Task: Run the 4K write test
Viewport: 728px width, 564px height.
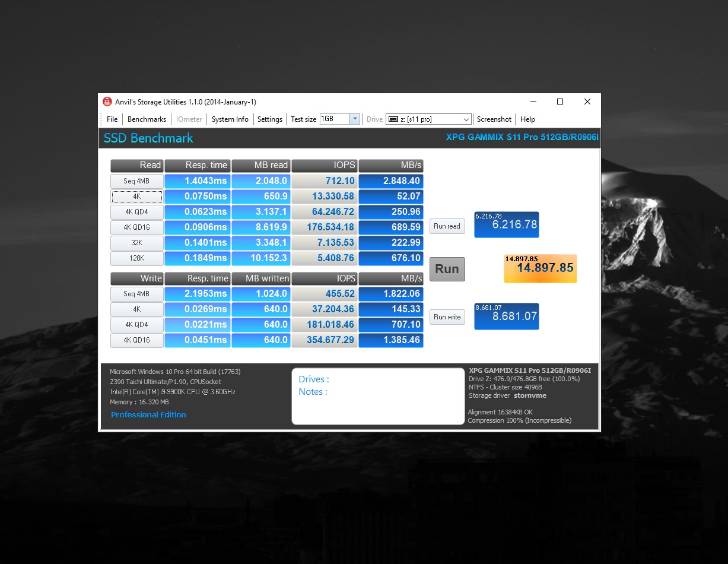Action: coord(137,309)
